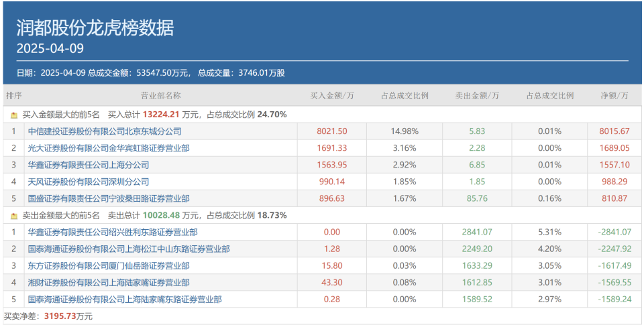
Task: Open 光大证券金华宾虹路证券营业部 link
Action: tap(109, 149)
